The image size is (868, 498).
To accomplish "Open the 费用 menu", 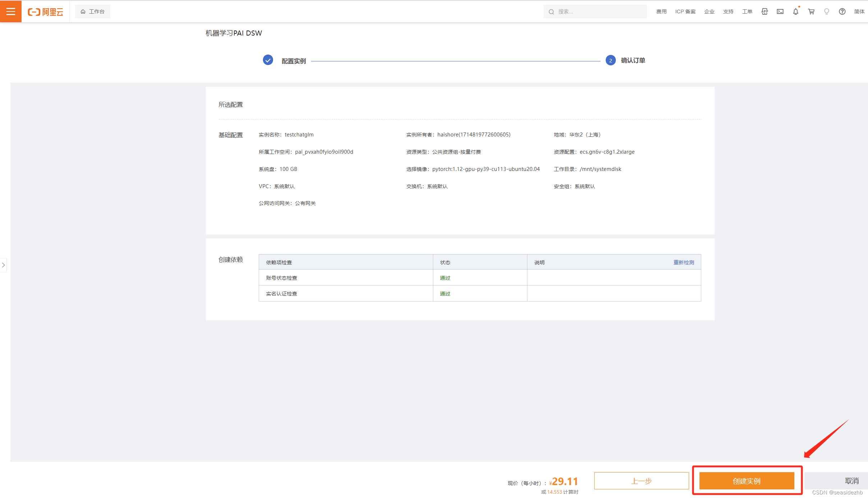I will pyautogui.click(x=661, y=11).
